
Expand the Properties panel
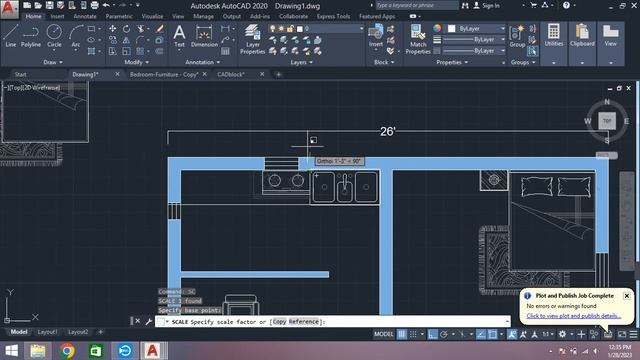pos(452,62)
